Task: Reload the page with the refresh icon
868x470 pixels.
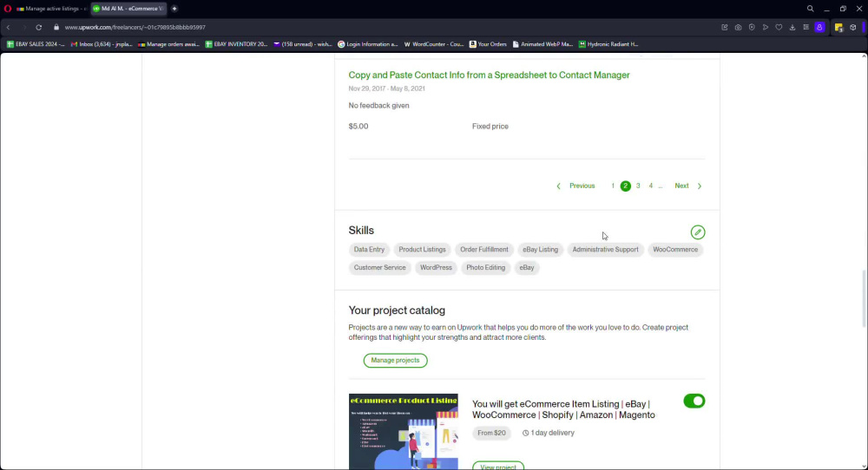Action: point(39,27)
